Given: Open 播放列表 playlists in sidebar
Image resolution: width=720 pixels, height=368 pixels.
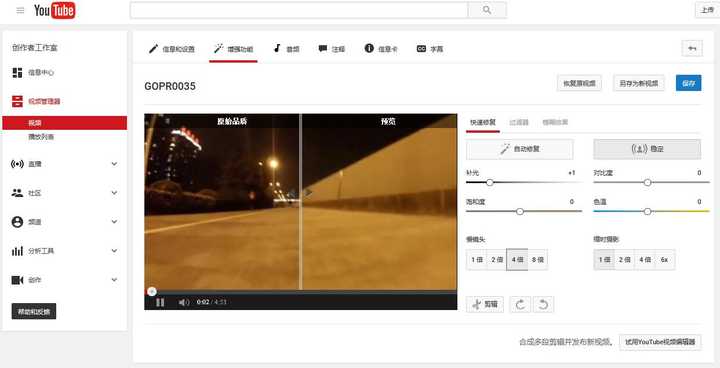Looking at the screenshot, I should [41, 137].
